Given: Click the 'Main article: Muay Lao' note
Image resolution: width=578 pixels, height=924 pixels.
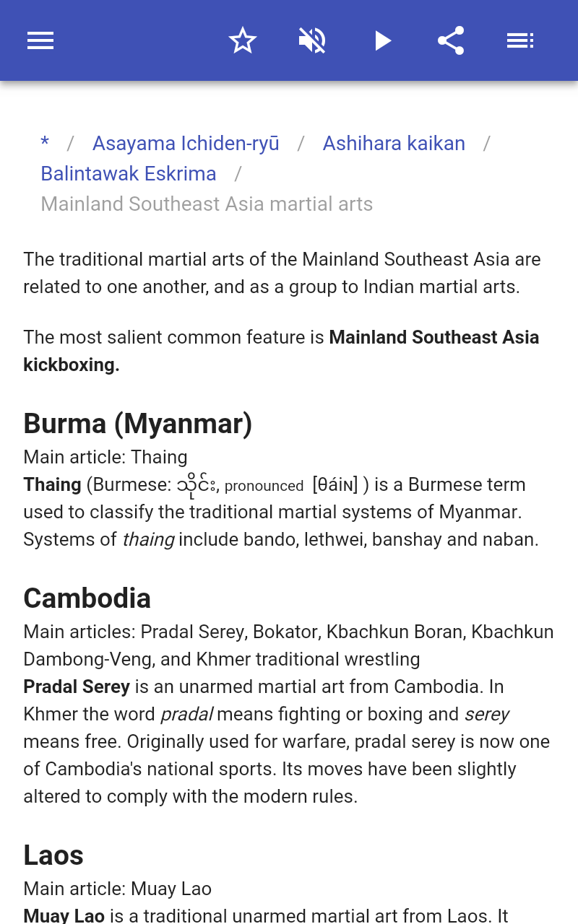Looking at the screenshot, I should 117,889.
